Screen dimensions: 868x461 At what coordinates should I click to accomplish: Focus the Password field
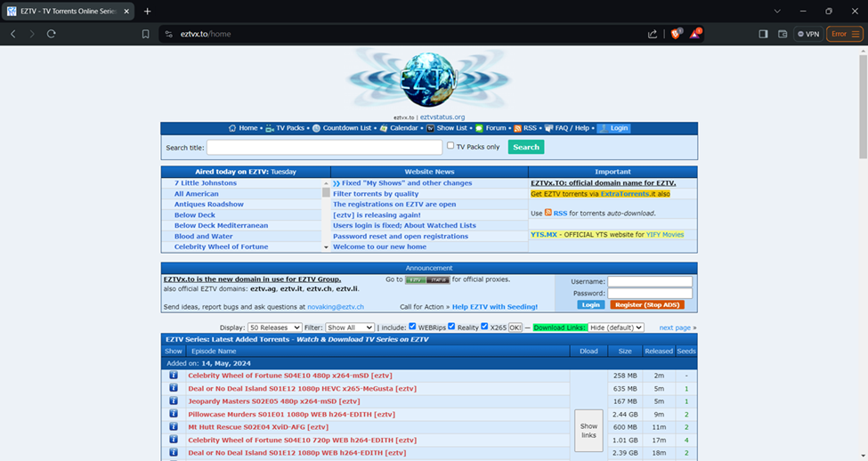(x=650, y=294)
